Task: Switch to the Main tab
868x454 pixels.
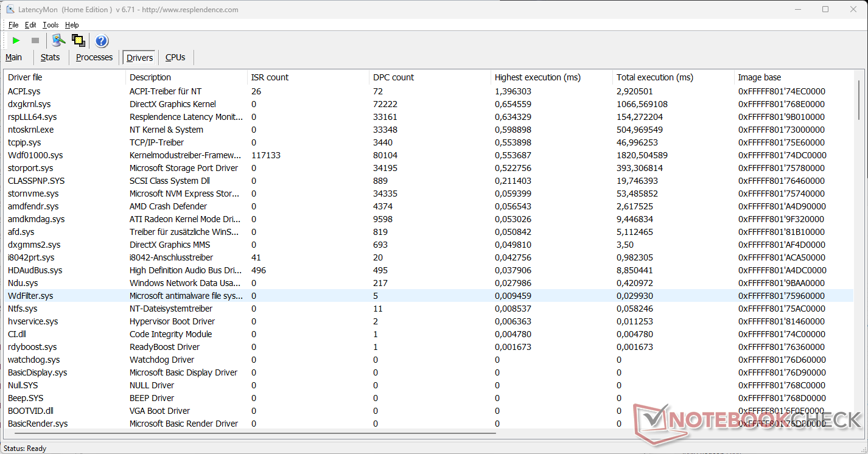Action: [14, 57]
